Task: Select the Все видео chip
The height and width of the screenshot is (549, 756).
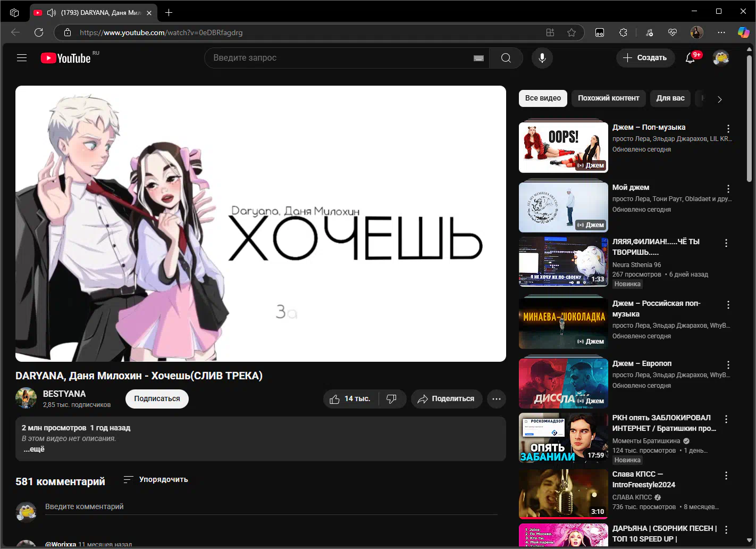Action: pos(543,98)
